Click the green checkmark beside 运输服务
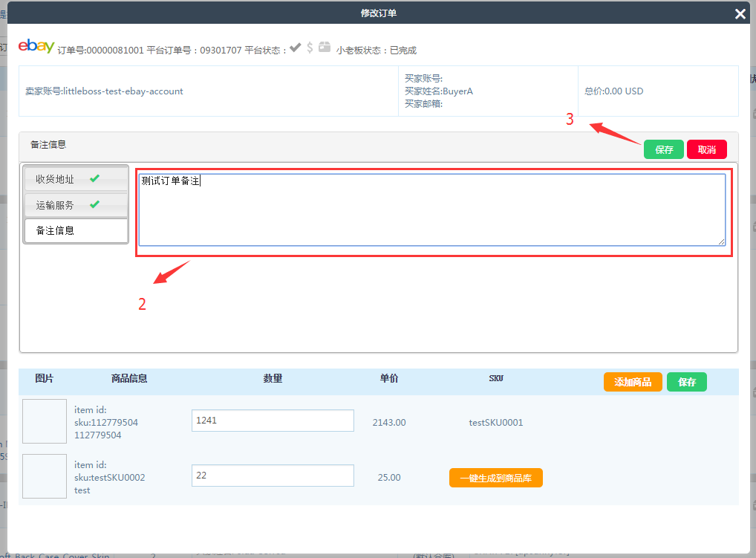The image size is (756, 558). tap(94, 204)
